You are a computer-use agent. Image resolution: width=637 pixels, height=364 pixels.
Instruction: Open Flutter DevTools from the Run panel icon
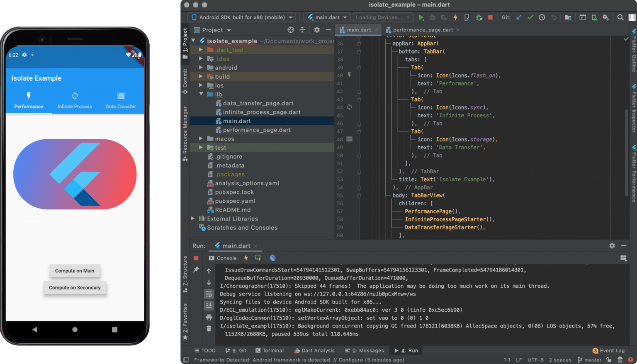(x=272, y=257)
